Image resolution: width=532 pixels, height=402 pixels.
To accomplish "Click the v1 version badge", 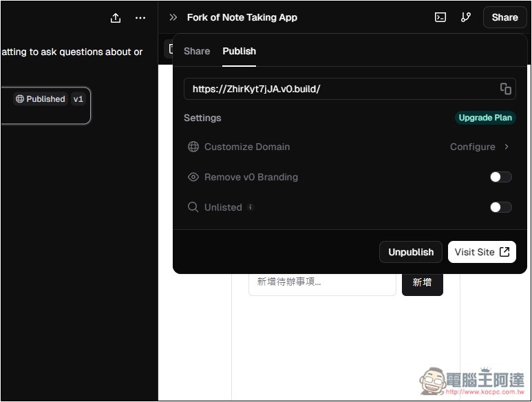I will click(x=78, y=99).
